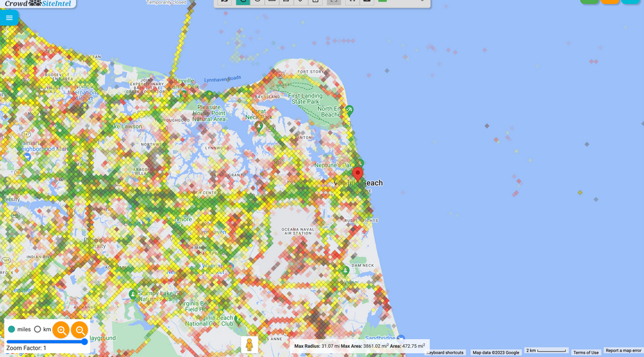Adjust the Zoom Factor slider handle
Screen dimensions: 644x357
coord(84,342)
